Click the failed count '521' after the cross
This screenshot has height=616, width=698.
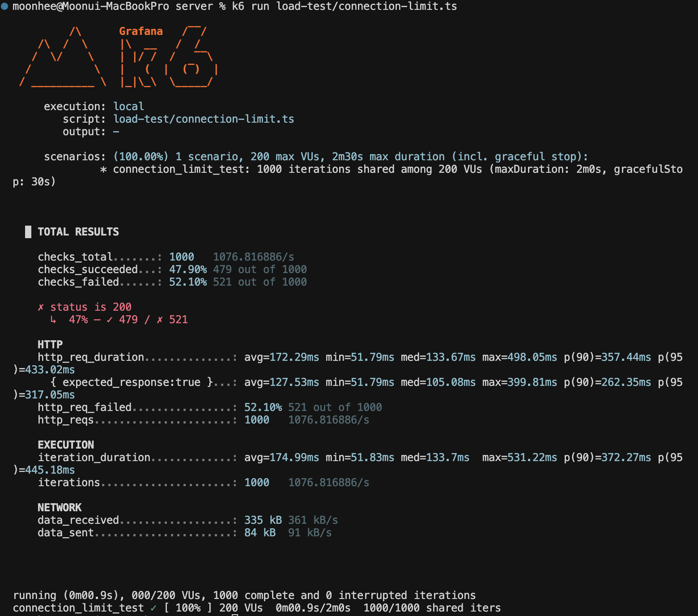[179, 320]
